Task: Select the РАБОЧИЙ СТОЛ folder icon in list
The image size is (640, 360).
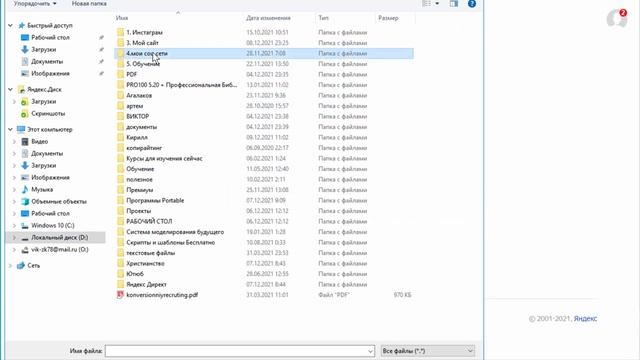Action: (120, 222)
